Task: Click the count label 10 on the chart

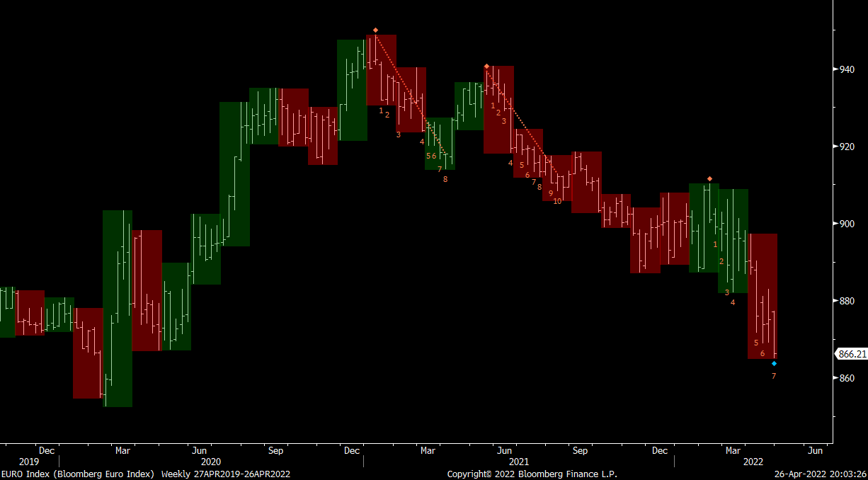Action: pos(557,201)
